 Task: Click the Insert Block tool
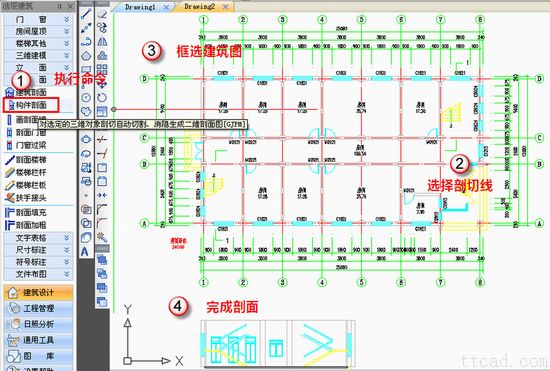point(86,168)
